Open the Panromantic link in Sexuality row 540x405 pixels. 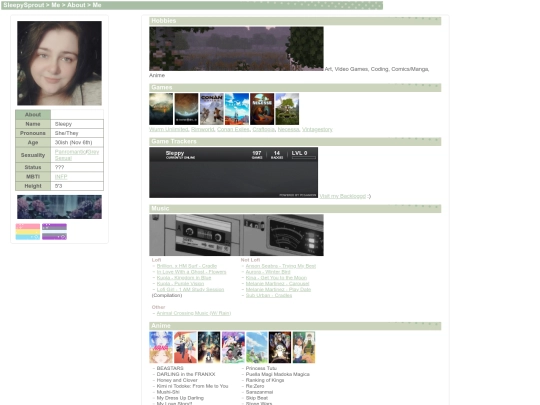tap(70, 152)
